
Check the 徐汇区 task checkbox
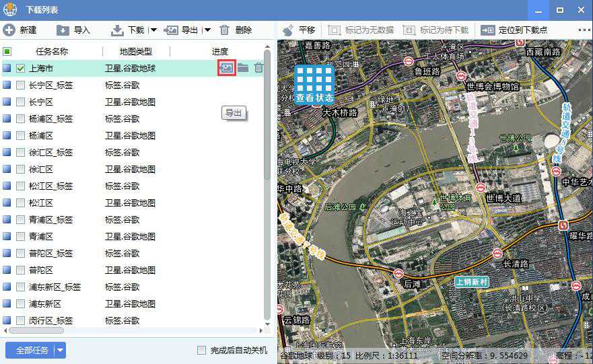pyautogui.click(x=20, y=170)
